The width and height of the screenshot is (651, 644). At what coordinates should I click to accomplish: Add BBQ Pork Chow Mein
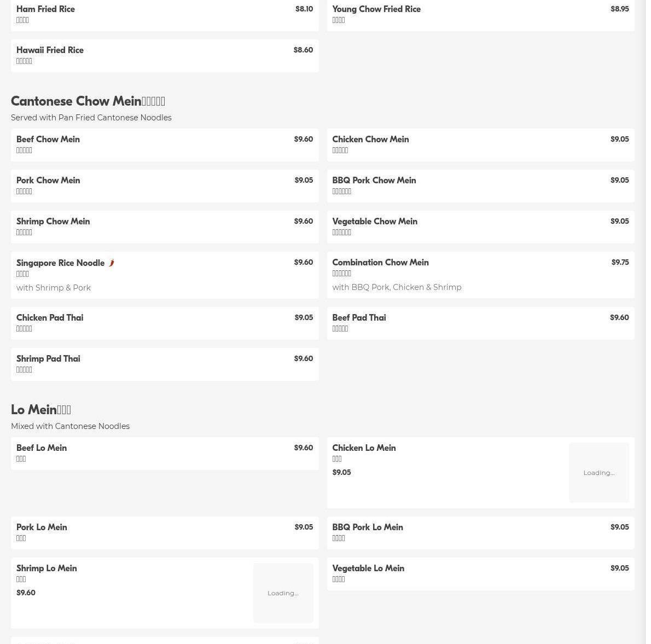click(x=481, y=185)
